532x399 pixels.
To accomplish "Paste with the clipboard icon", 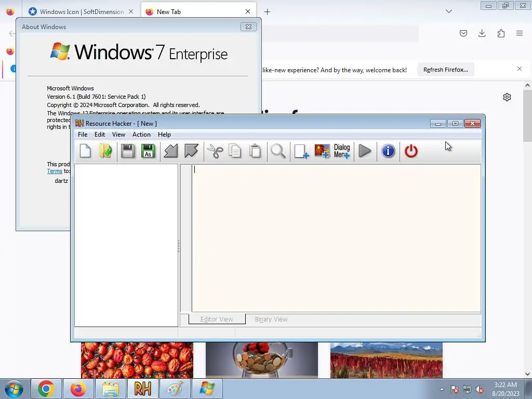I will coord(255,151).
